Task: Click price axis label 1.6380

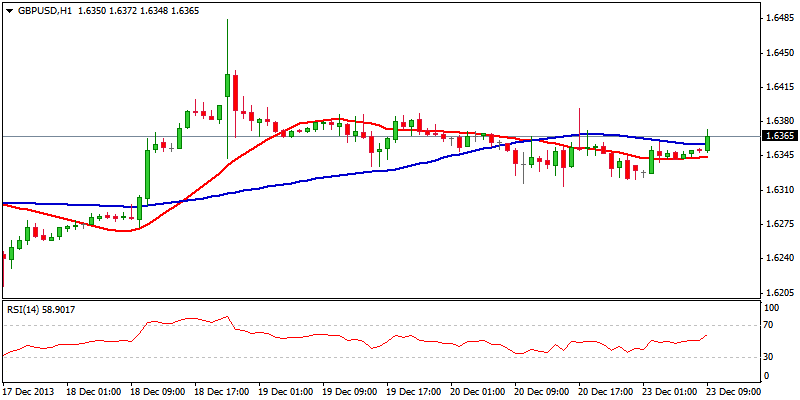Action: (780, 121)
